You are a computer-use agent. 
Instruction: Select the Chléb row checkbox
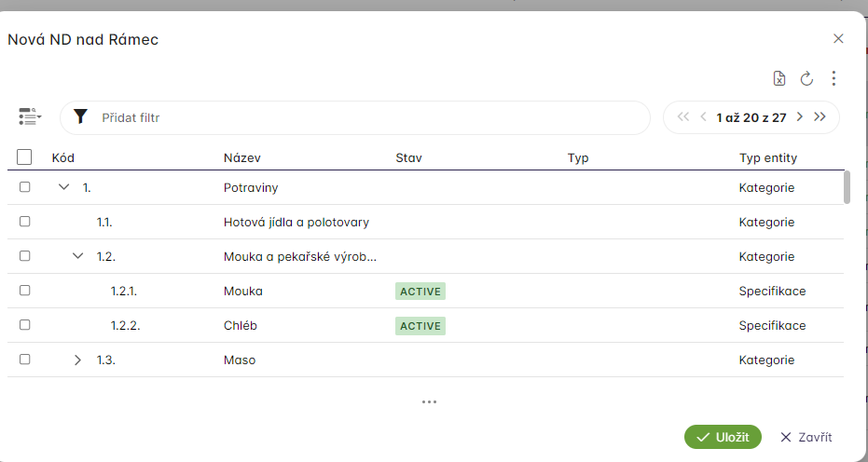25,325
